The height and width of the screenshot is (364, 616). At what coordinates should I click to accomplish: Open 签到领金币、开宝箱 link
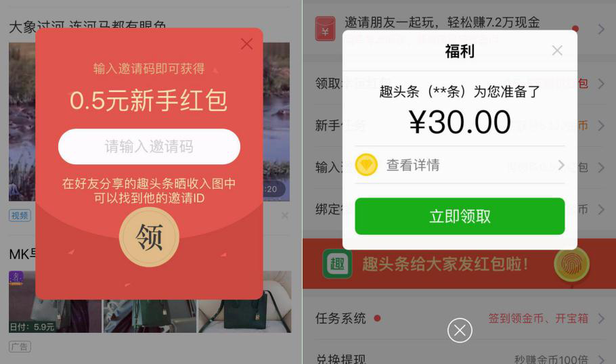(x=538, y=318)
